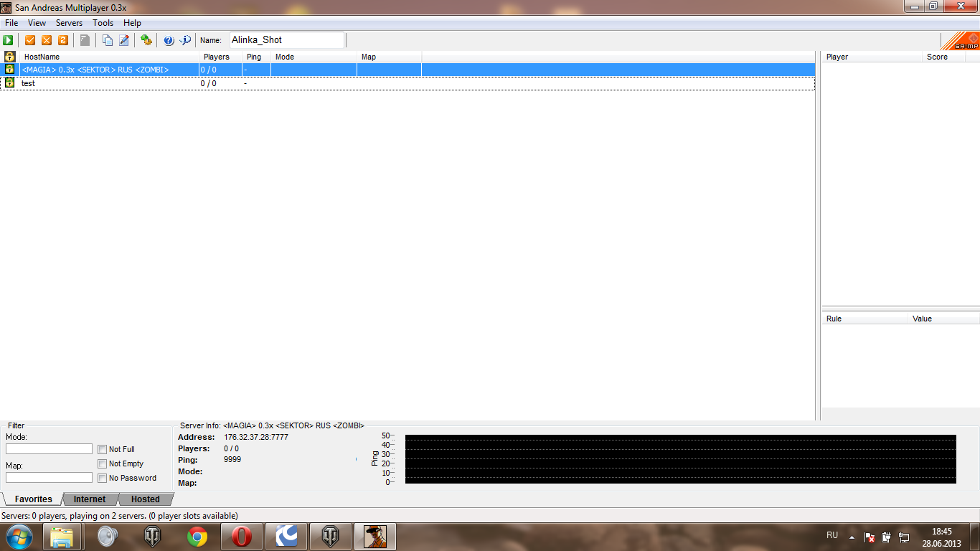Click the status bar servers summary text
This screenshot has width=980, height=551.
120,516
